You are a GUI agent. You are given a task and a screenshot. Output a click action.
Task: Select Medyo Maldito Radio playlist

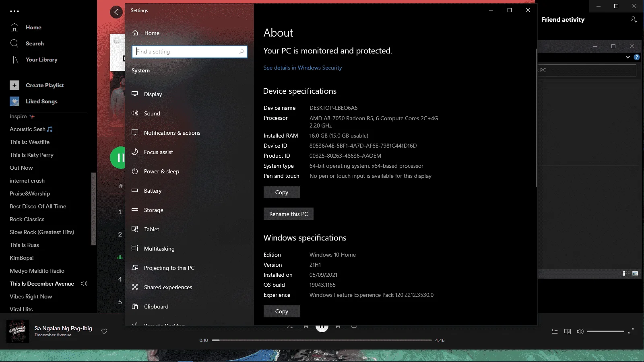(37, 271)
